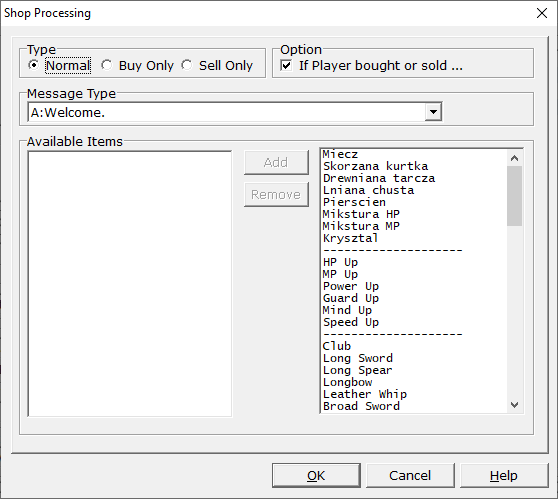Select 'Lniana chusta' item
The height and width of the screenshot is (499, 558).
pos(414,190)
